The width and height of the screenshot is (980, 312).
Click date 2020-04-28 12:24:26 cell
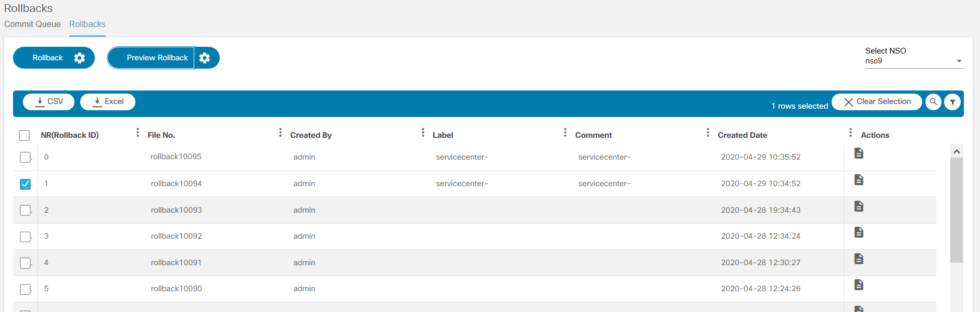(761, 289)
